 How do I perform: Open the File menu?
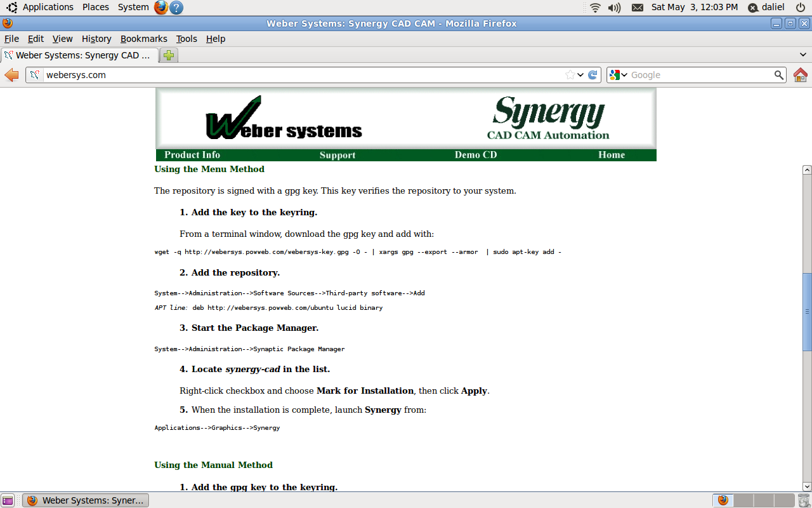coord(11,39)
